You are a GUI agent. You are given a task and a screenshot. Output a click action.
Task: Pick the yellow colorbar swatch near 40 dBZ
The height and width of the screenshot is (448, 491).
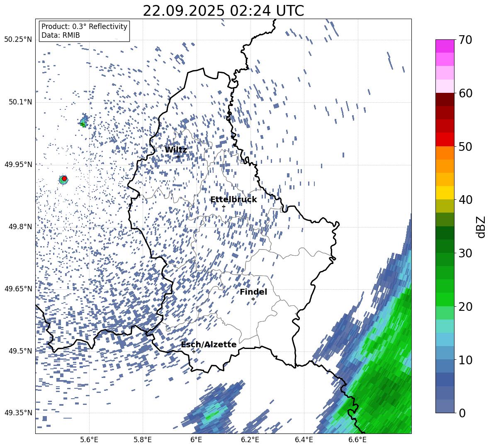[x=445, y=193]
